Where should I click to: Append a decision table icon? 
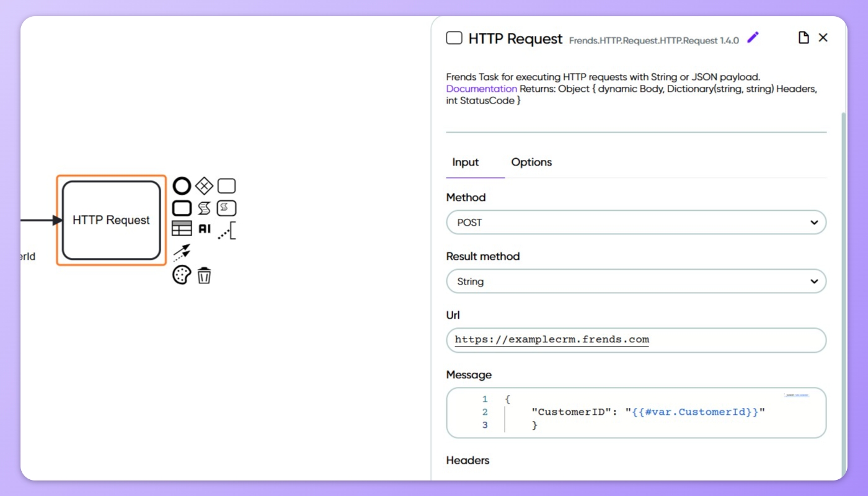click(182, 229)
